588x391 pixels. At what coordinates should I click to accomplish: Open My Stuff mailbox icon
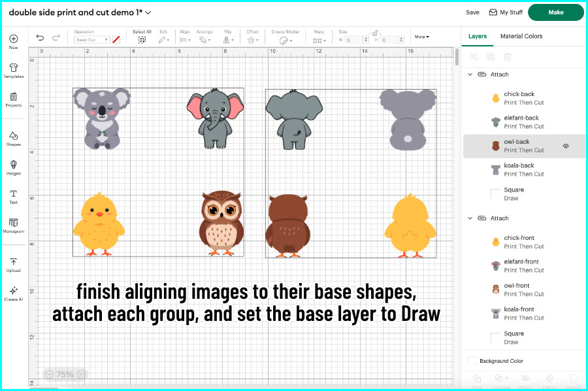[x=493, y=12]
